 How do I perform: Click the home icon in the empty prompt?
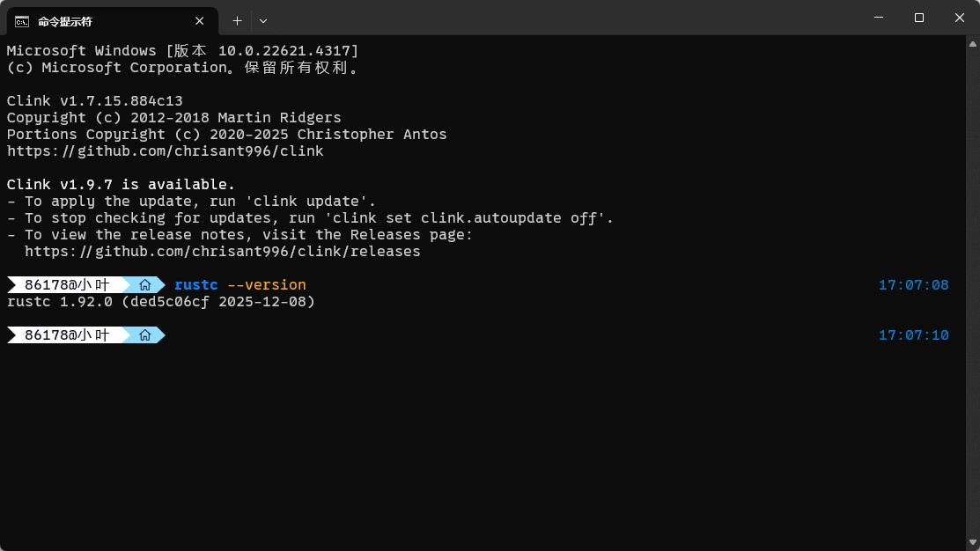pyautogui.click(x=145, y=335)
